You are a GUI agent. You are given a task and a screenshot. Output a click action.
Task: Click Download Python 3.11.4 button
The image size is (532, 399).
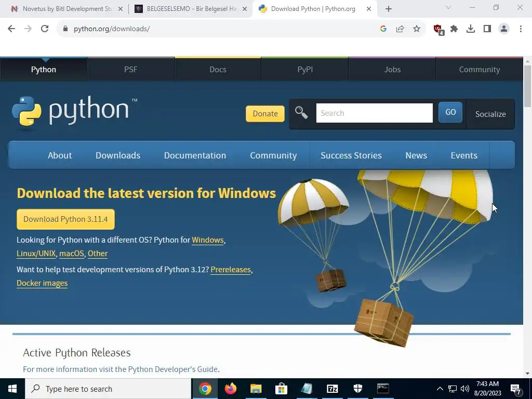(x=65, y=219)
